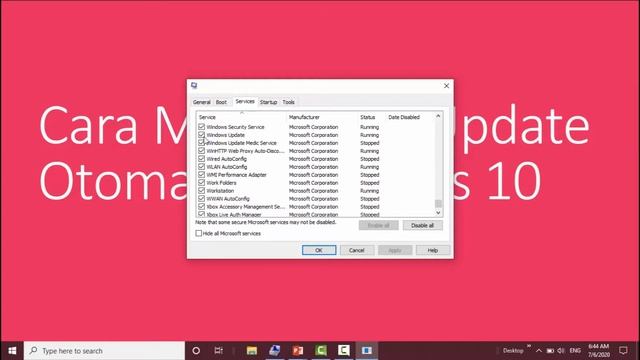
Task: Switch to the Boot tab
Action: pos(221,102)
